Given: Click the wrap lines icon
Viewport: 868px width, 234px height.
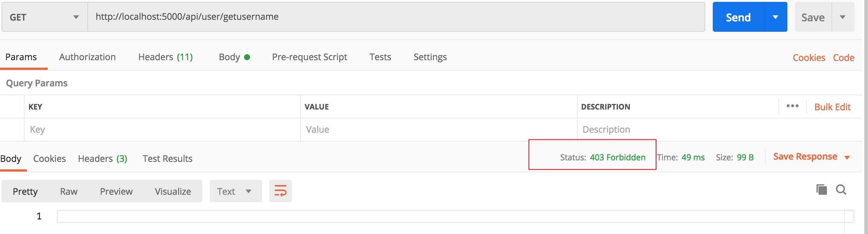Looking at the screenshot, I should [280, 191].
